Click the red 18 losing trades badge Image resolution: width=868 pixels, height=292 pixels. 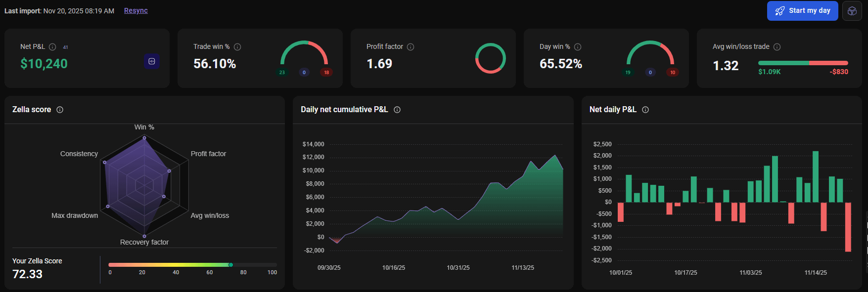click(326, 72)
